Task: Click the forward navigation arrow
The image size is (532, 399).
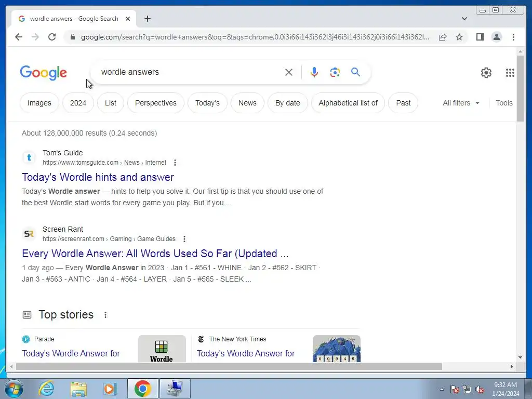Action: tap(35, 37)
